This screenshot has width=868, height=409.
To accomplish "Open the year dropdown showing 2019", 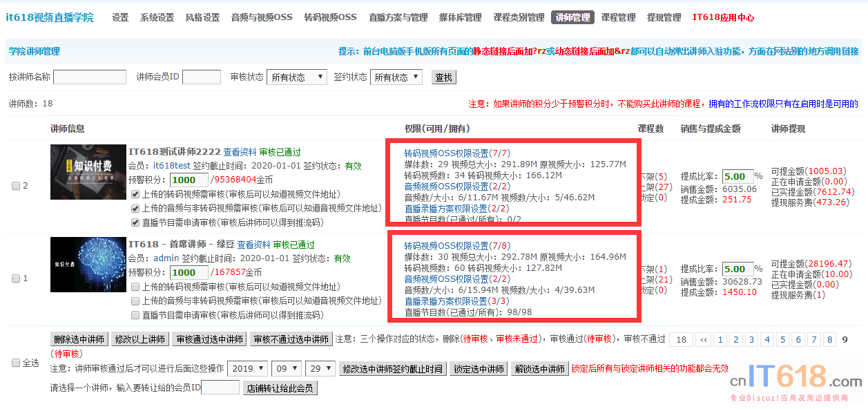I will [247, 369].
